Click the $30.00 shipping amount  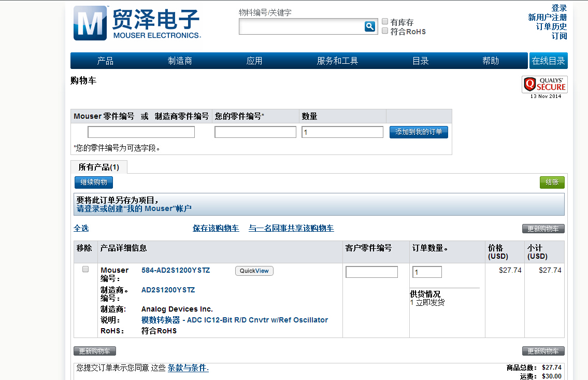click(552, 376)
